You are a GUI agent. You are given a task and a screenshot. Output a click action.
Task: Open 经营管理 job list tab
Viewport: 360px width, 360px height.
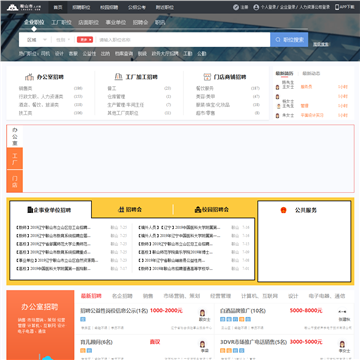221,296
